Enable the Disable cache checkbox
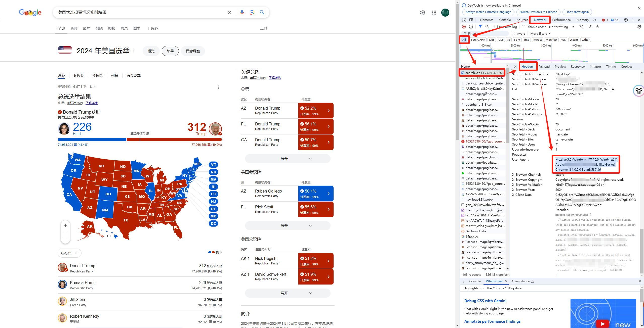 tap(524, 27)
